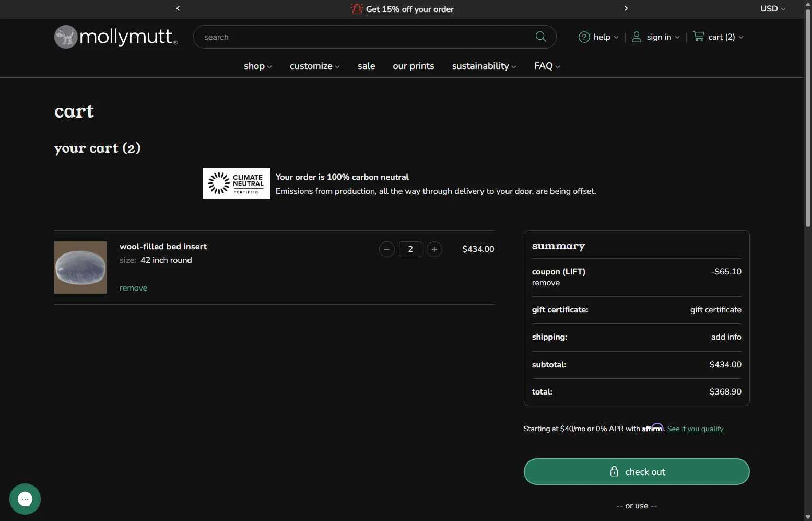Expand the sign in menu chevron
Image resolution: width=812 pixels, height=521 pixels.
677,38
